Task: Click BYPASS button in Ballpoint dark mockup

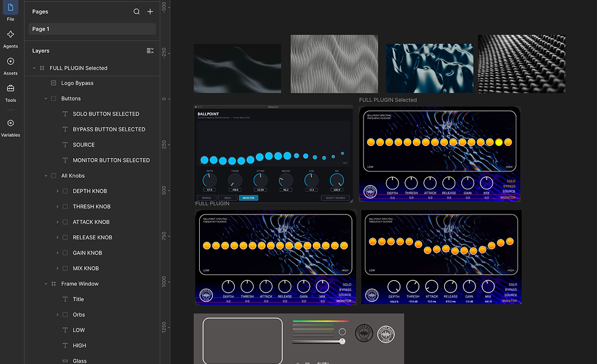Action: point(207,198)
